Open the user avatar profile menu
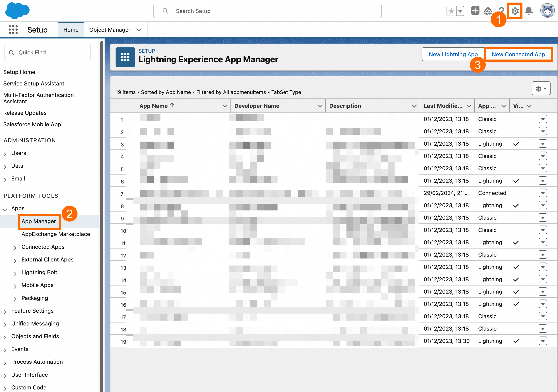The width and height of the screenshot is (558, 392). (547, 11)
